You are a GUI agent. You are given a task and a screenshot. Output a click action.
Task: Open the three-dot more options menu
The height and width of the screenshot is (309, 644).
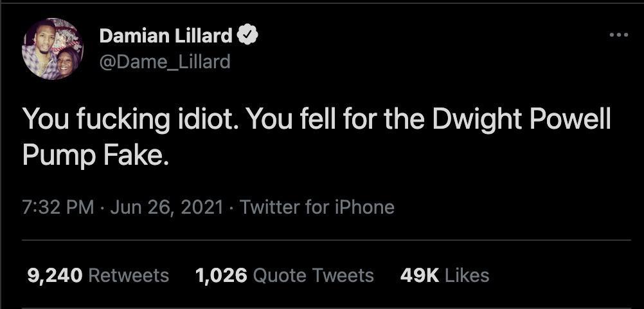click(x=618, y=35)
